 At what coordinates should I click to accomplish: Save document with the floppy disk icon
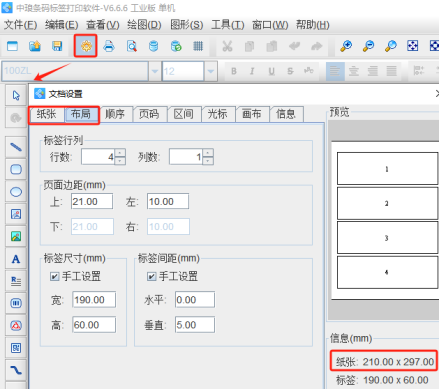57,46
